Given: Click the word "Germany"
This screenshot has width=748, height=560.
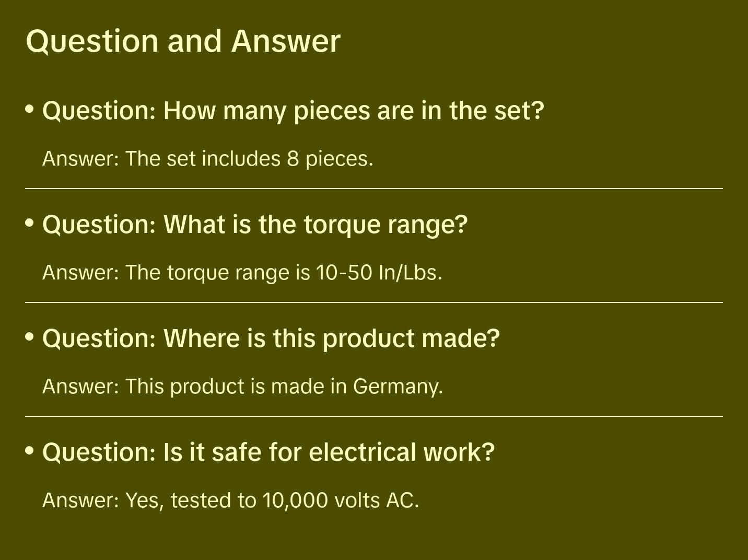Looking at the screenshot, I should pyautogui.click(x=396, y=387).
